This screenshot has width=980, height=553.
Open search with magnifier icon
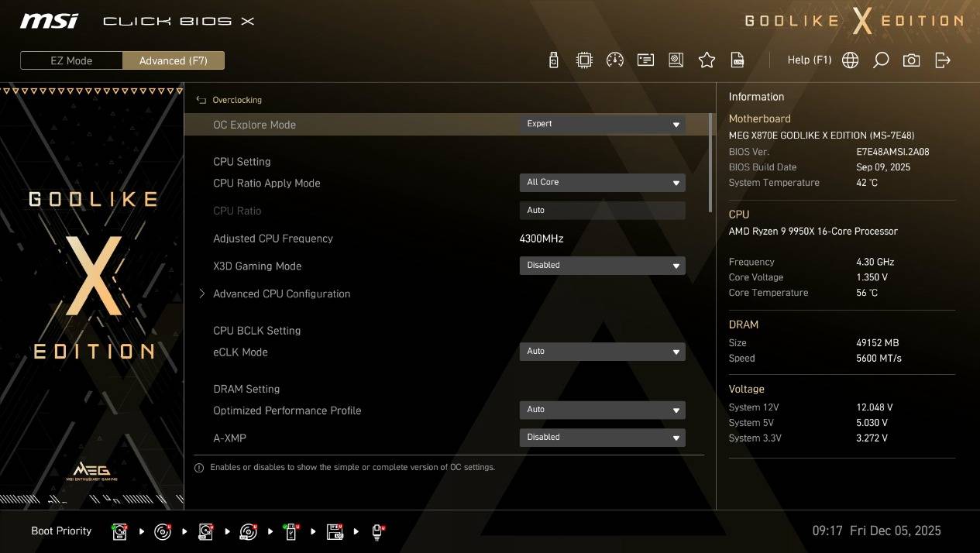(x=881, y=60)
